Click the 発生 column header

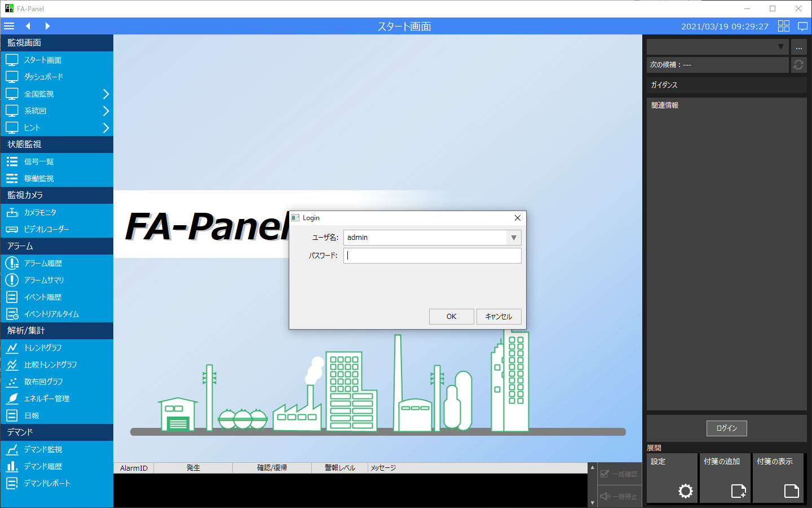point(193,468)
